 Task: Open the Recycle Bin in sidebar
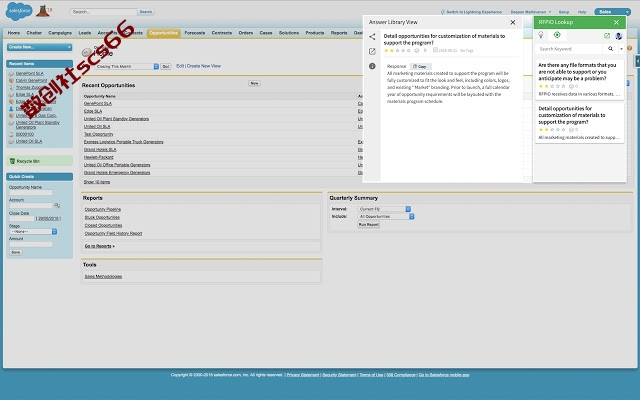pyautogui.click(x=28, y=161)
